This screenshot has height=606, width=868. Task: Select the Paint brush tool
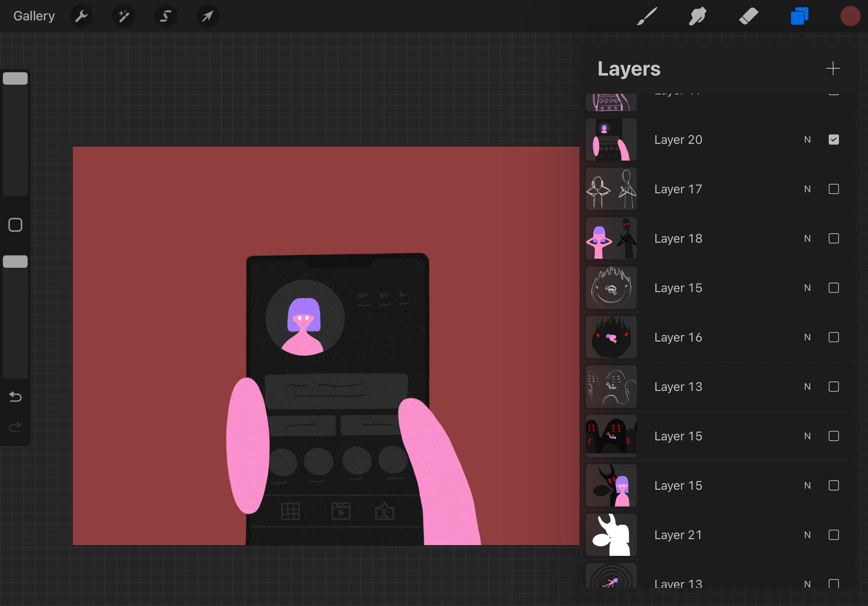[647, 16]
